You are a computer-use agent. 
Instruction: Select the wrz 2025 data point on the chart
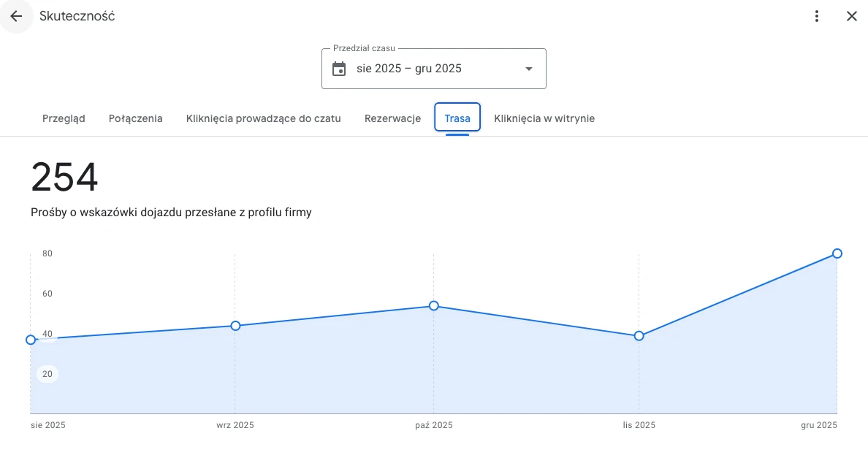tap(235, 326)
